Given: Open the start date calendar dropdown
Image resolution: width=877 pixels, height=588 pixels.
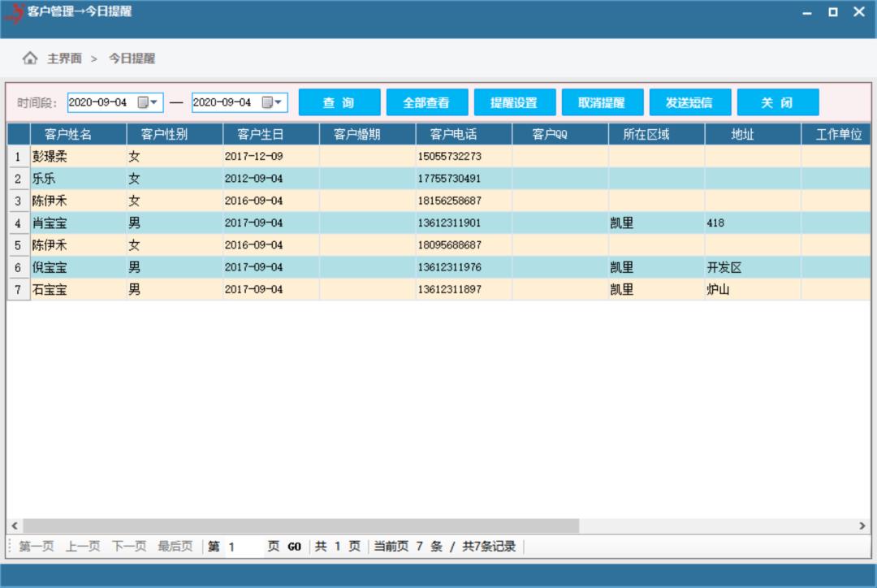Looking at the screenshot, I should pyautogui.click(x=147, y=103).
